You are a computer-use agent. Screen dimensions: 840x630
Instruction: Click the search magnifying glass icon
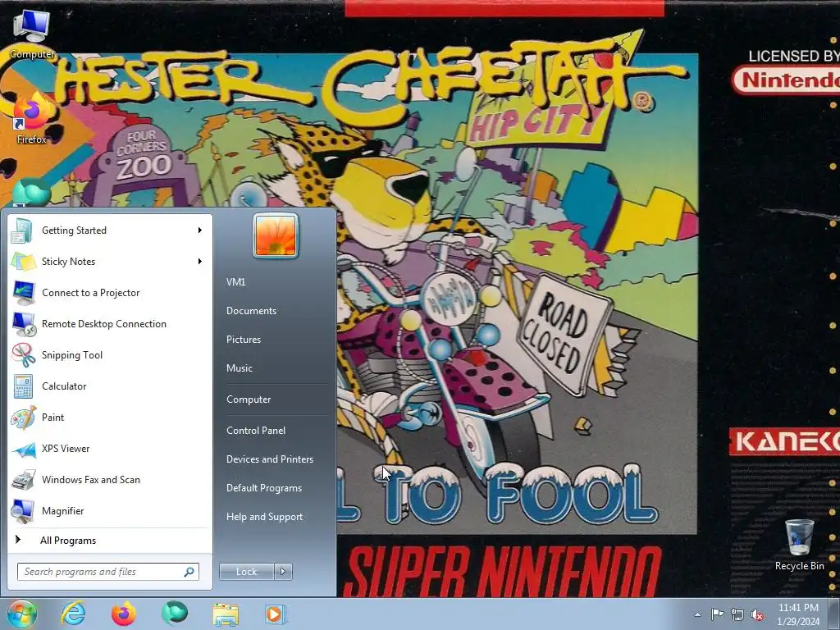(189, 572)
